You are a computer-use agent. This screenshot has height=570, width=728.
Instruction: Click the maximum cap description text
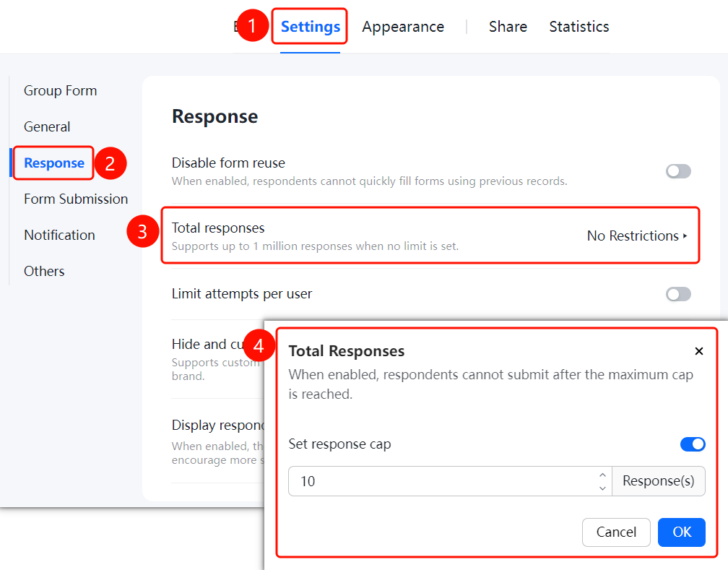(x=491, y=384)
